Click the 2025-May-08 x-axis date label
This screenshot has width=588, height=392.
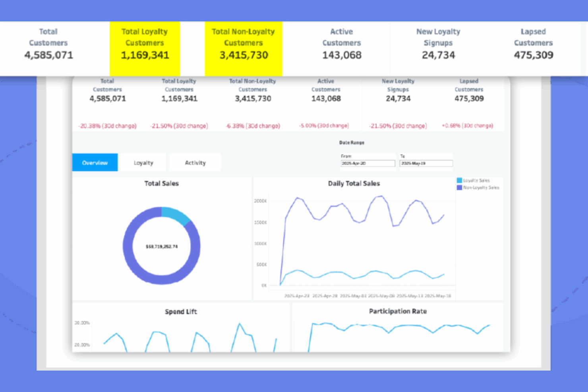point(381,296)
